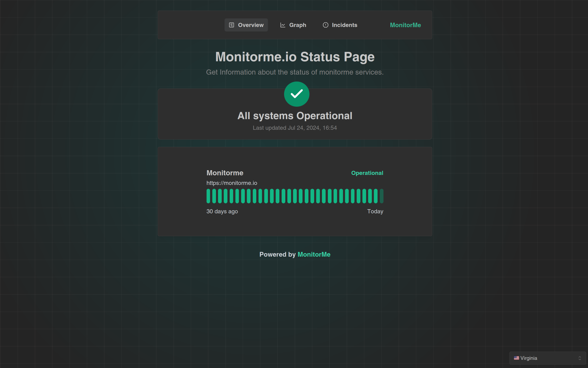Click the Last updated timestamp text
This screenshot has height=368, width=588.
295,128
